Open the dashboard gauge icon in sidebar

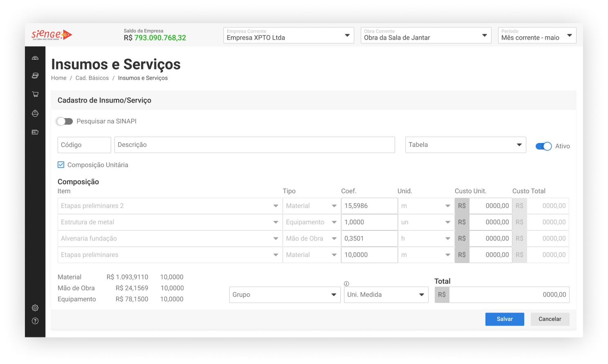(x=35, y=58)
